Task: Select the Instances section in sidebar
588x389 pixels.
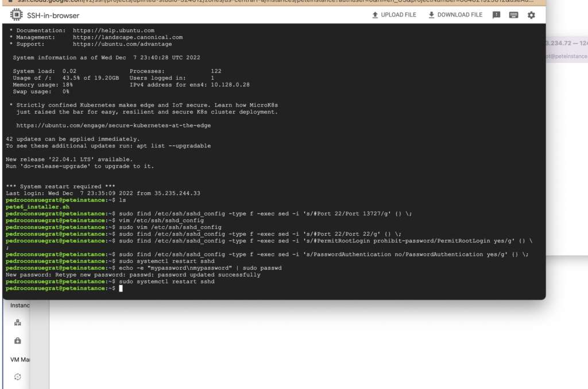Action: click(x=20, y=305)
